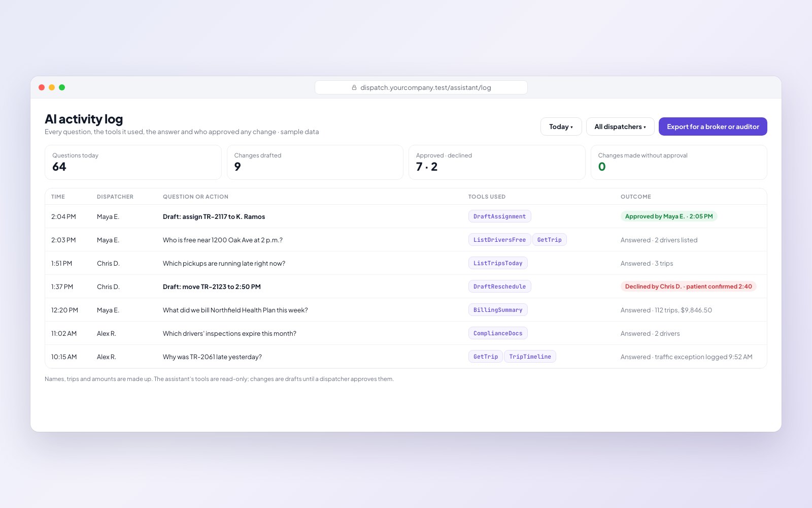Select 'What did we bill Northfield Health Plan' question
This screenshot has width=812, height=508.
click(x=235, y=310)
